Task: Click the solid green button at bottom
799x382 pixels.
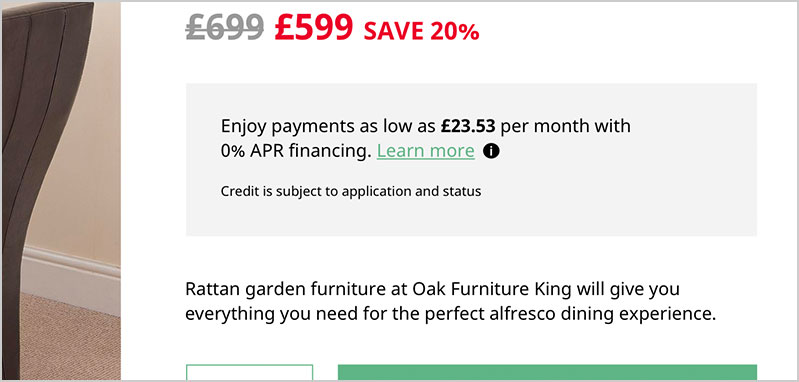Action: pos(547,372)
